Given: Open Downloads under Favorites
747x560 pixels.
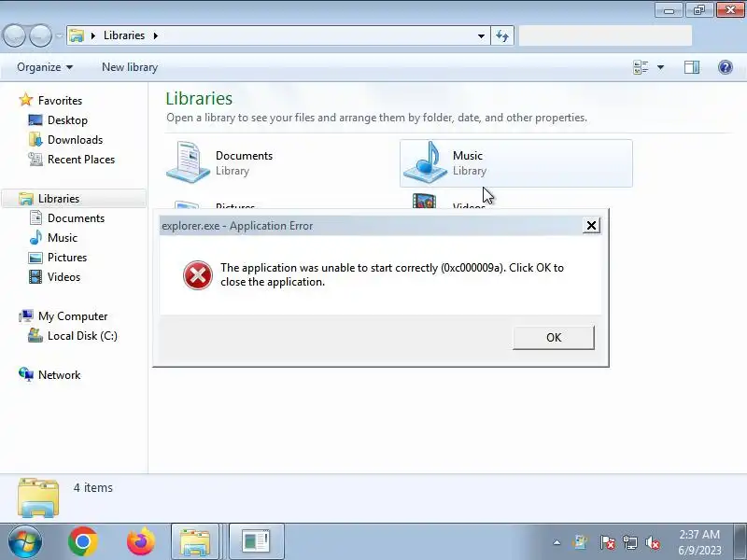Looking at the screenshot, I should click(75, 139).
